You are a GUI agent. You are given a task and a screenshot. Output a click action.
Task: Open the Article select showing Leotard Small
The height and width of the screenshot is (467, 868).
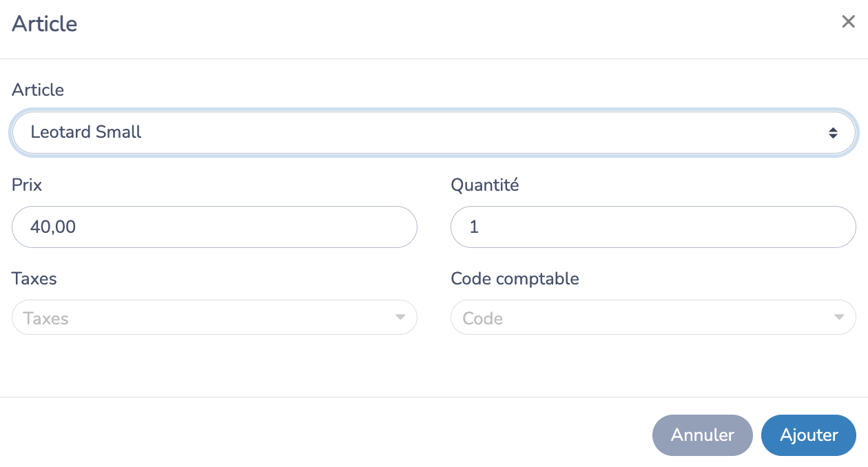(x=434, y=132)
